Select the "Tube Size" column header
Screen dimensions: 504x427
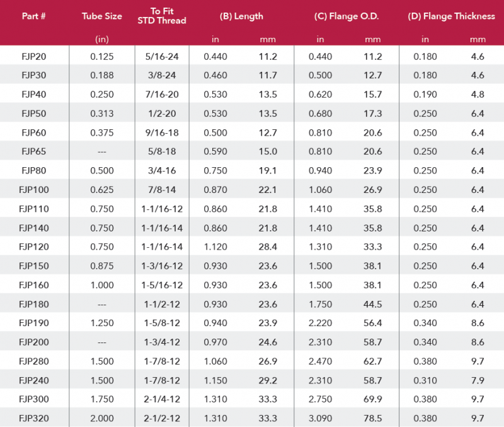pos(101,16)
